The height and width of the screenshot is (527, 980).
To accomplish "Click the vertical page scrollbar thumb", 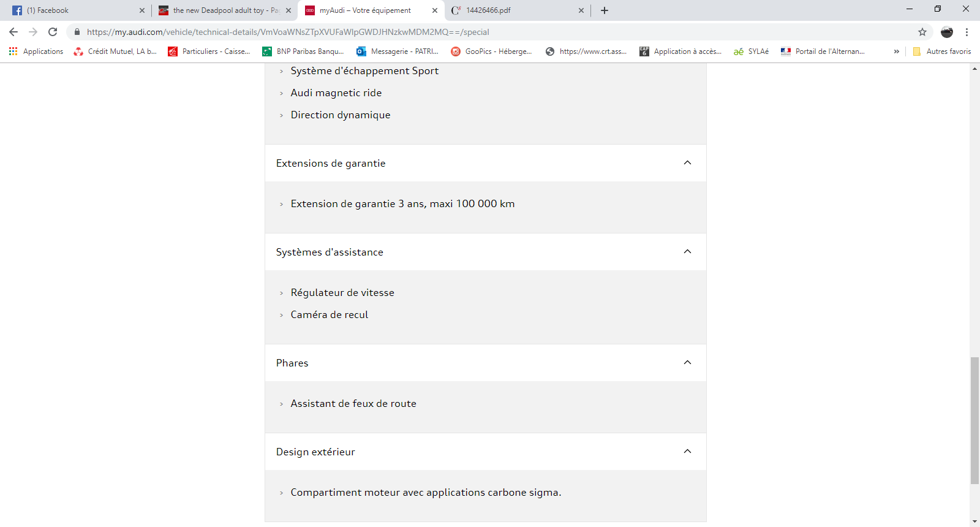I will coord(974,420).
